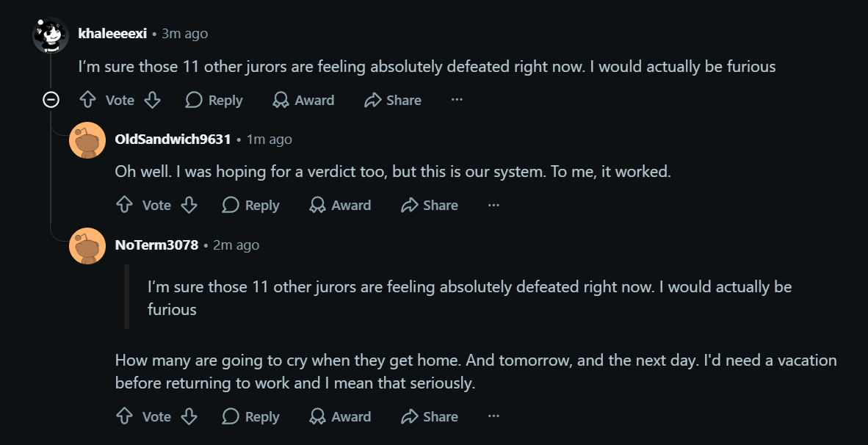Downvote NoTerm3078's comment
Viewport: 868px width, 445px height.
click(189, 417)
